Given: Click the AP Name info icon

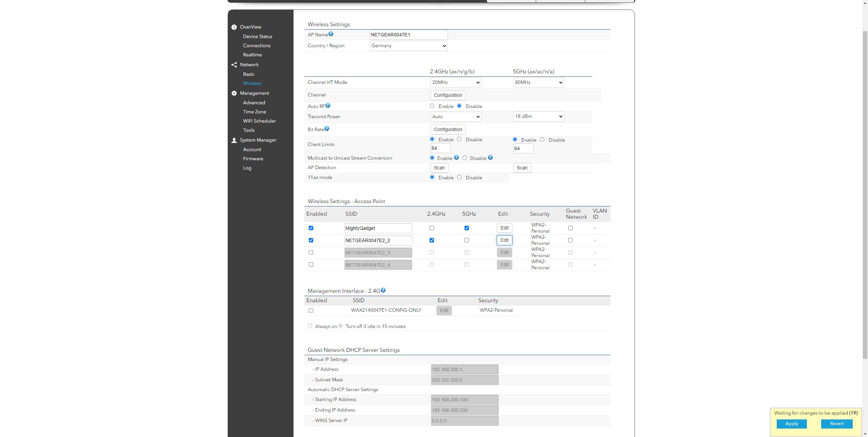Looking at the screenshot, I should pyautogui.click(x=331, y=34).
